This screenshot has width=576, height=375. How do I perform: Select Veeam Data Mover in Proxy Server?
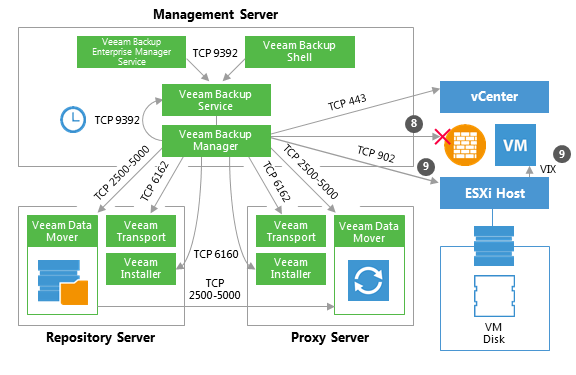pos(369,231)
